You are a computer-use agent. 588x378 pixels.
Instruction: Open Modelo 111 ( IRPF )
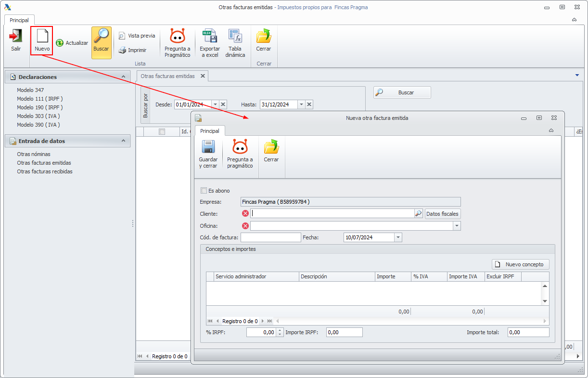tap(40, 99)
